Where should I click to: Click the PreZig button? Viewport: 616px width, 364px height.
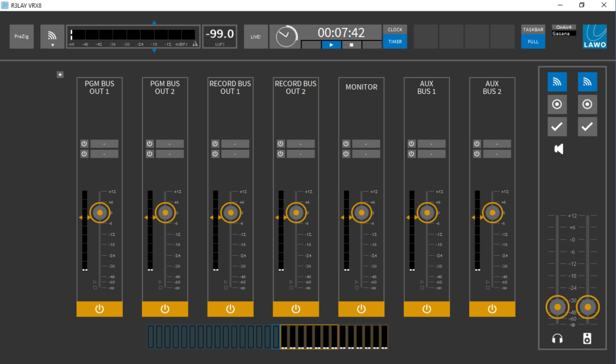[21, 37]
